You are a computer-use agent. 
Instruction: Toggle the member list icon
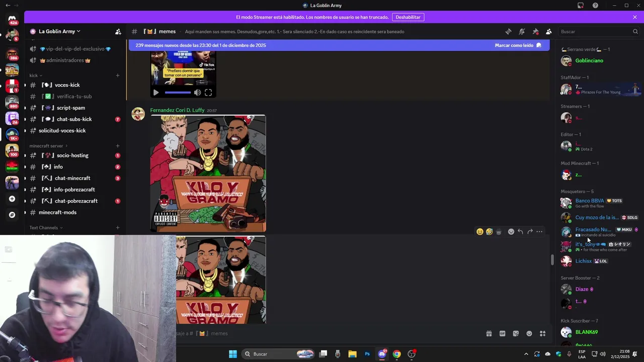point(549,31)
